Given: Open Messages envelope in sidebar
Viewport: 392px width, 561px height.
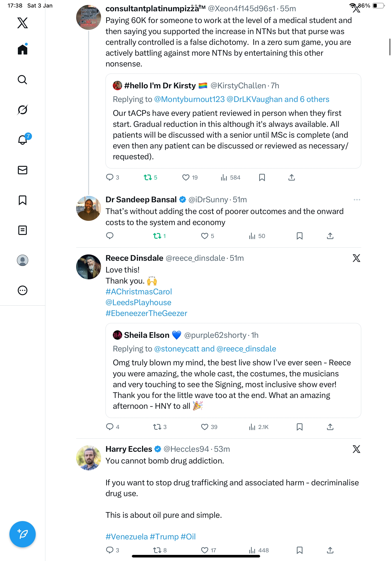Looking at the screenshot, I should point(23,170).
